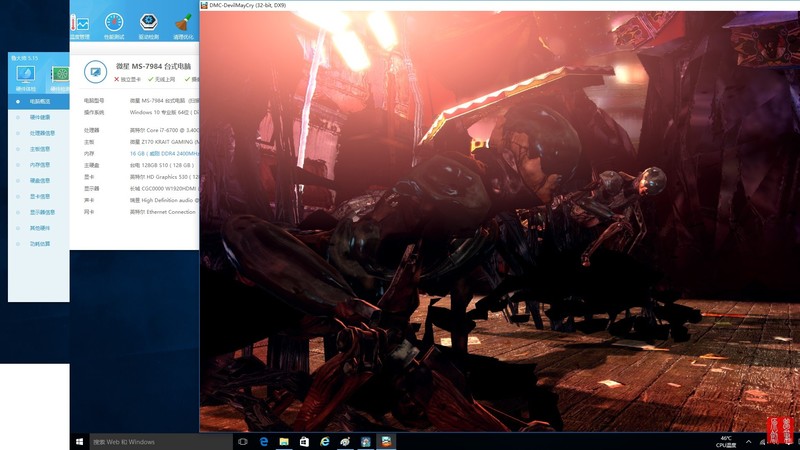Click the 微星 Z170 KRAIT GAMING motherboard value
This screenshot has width=800, height=450.
coord(164,142)
